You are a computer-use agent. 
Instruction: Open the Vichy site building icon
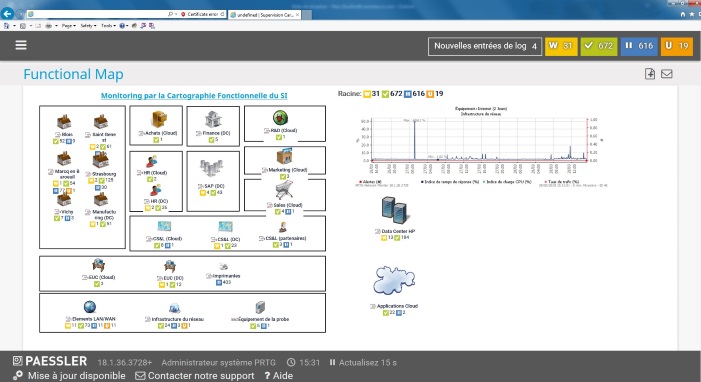click(64, 199)
